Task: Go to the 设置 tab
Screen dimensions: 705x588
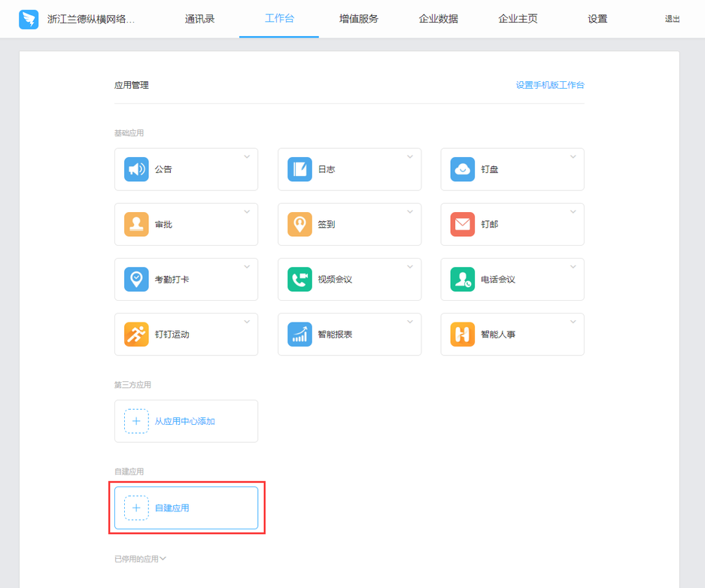Action: click(597, 19)
